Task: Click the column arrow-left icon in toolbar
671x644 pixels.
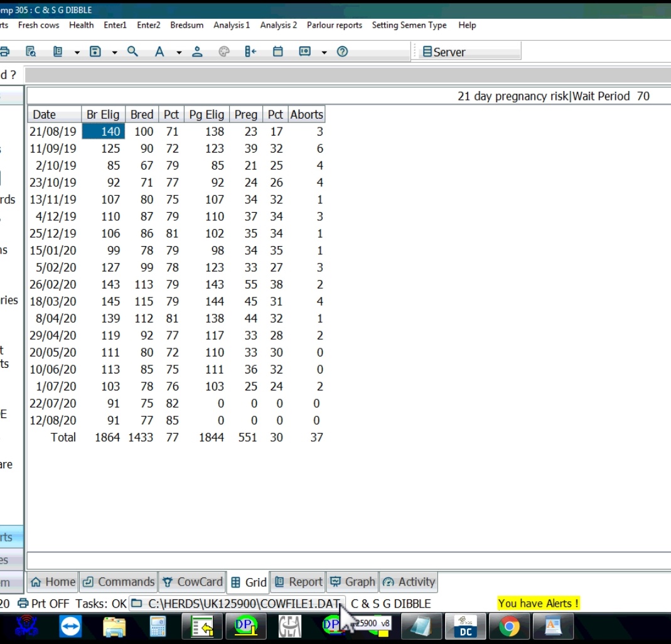Action: (250, 51)
